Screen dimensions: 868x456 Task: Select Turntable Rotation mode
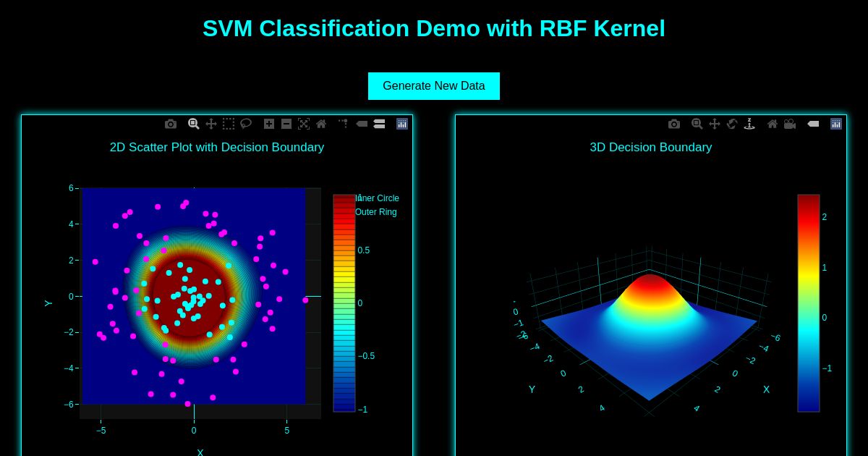749,124
